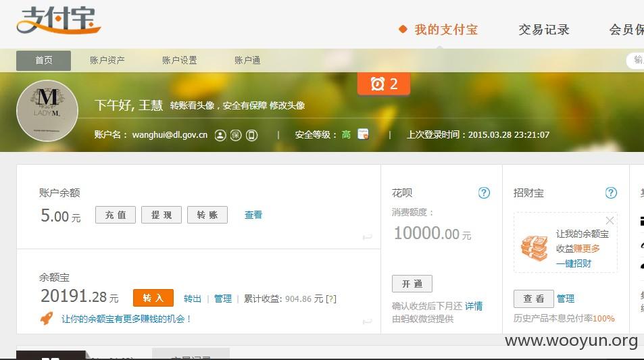Click the real-name verification person icon
This screenshot has width=644, height=360.
[220, 135]
